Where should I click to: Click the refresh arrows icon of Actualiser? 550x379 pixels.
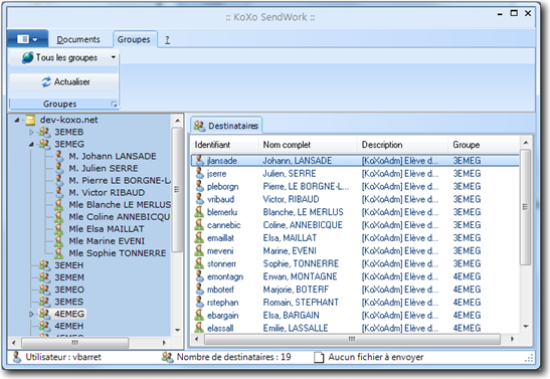click(x=46, y=82)
